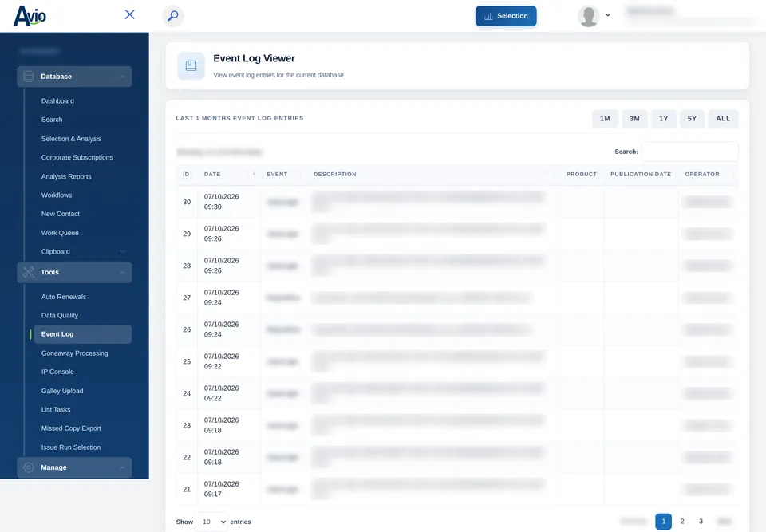Image resolution: width=766 pixels, height=532 pixels.
Task: Open Analysis Reports
Action: pyautogui.click(x=66, y=176)
